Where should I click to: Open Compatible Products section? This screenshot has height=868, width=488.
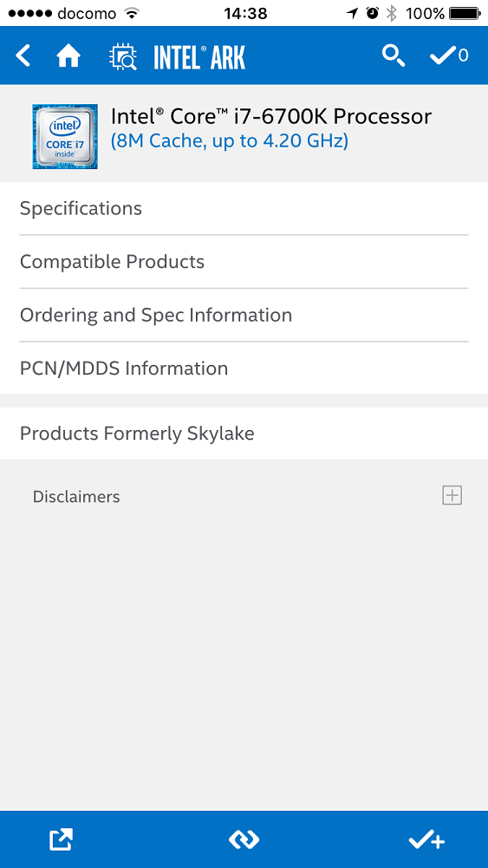point(244,262)
